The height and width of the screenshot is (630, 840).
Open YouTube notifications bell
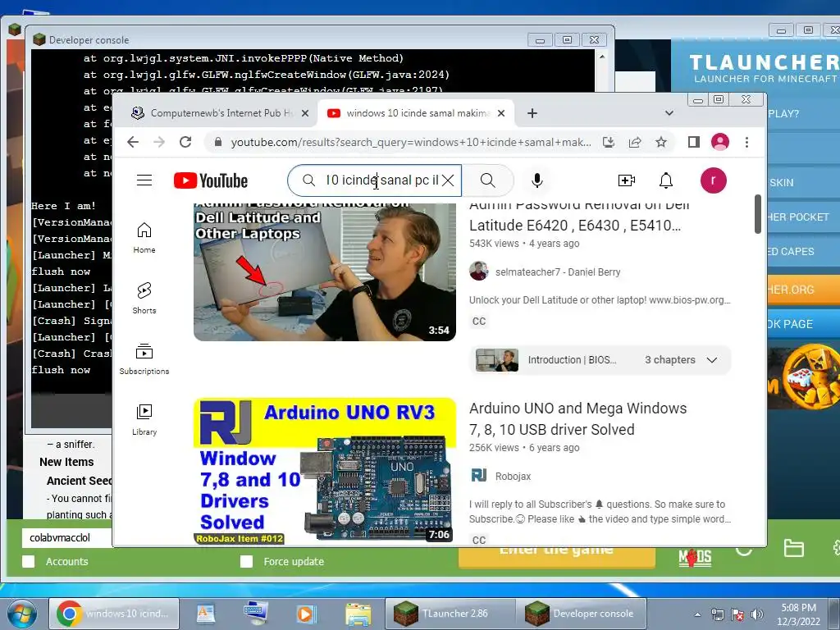666,180
